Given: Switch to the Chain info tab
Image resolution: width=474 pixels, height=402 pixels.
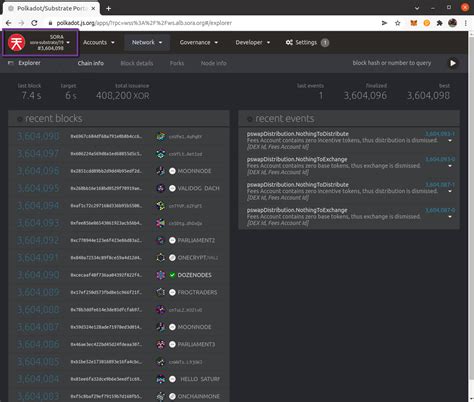Looking at the screenshot, I should tap(91, 63).
